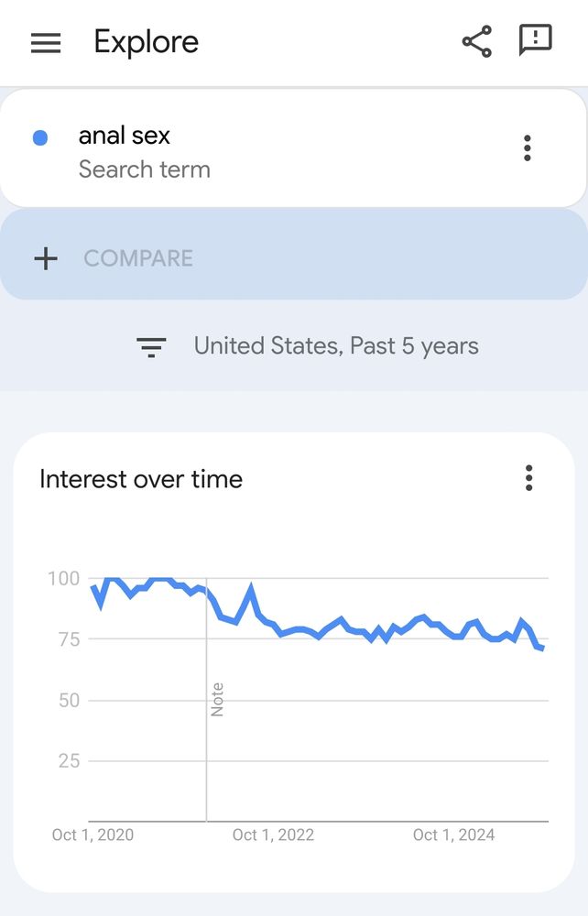Open Interest over time three-dot menu
Image resolution: width=588 pixels, height=916 pixels.
tap(529, 478)
